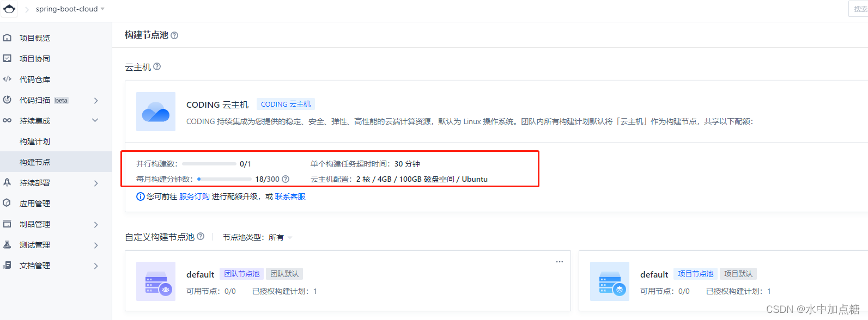The image size is (868, 320).
Task: Click the project default node pool icon
Action: [610, 281]
